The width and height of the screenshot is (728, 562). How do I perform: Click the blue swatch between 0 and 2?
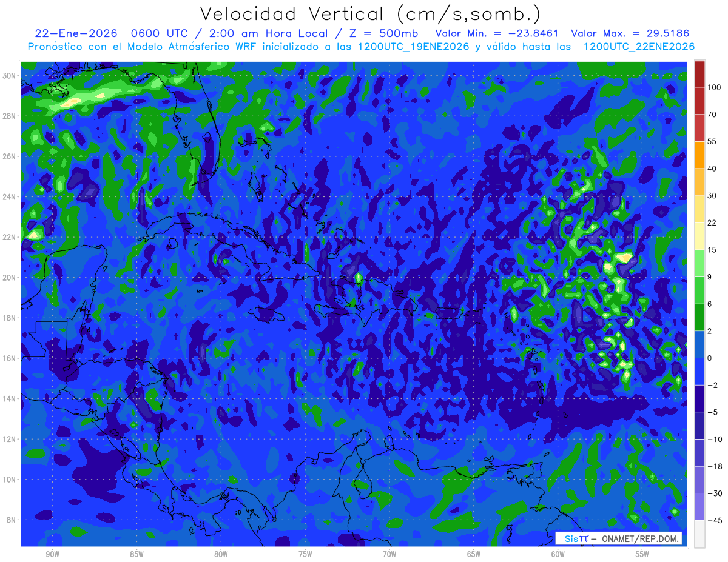[699, 344]
